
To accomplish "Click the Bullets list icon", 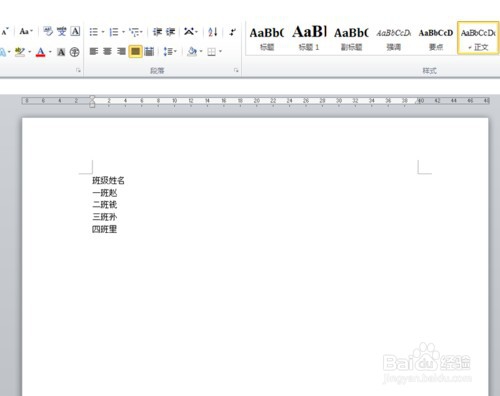I will (x=94, y=32).
